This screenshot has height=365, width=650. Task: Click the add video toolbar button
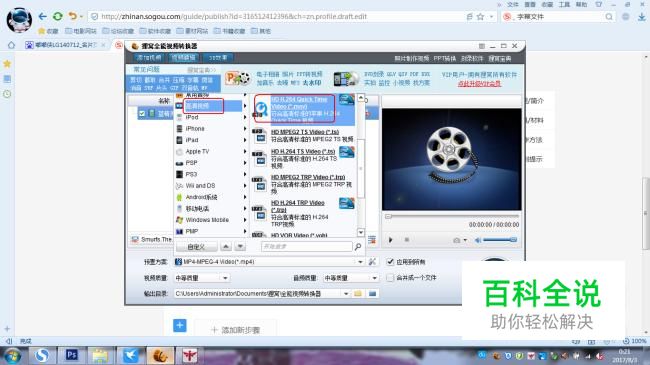[149, 58]
